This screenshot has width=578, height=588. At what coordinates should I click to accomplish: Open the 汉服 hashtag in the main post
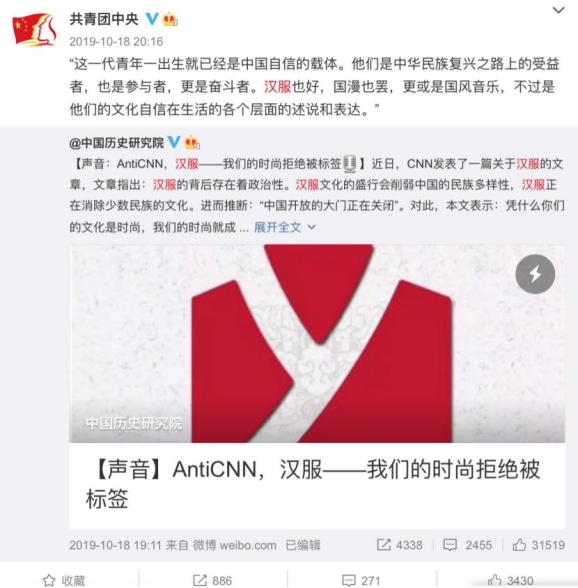(x=278, y=87)
